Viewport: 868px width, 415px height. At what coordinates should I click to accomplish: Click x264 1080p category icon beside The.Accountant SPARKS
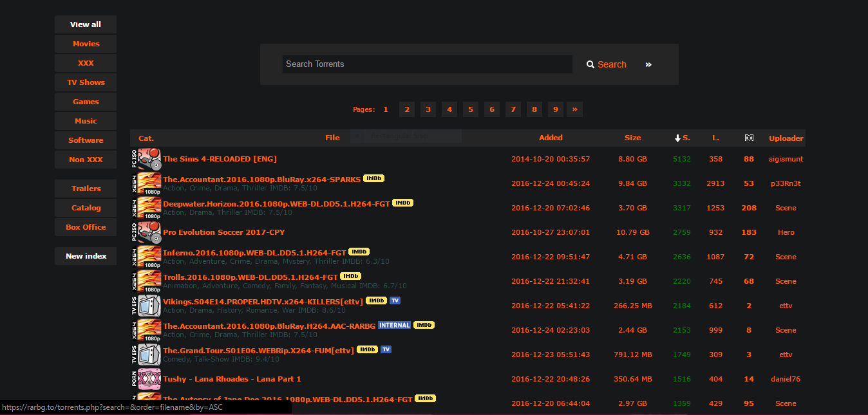tap(146, 183)
